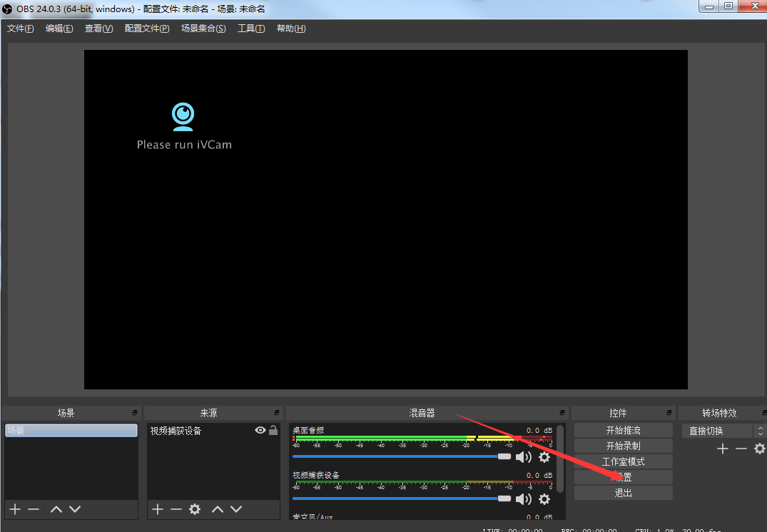
Task: Move the selected scene up
Action: point(56,509)
